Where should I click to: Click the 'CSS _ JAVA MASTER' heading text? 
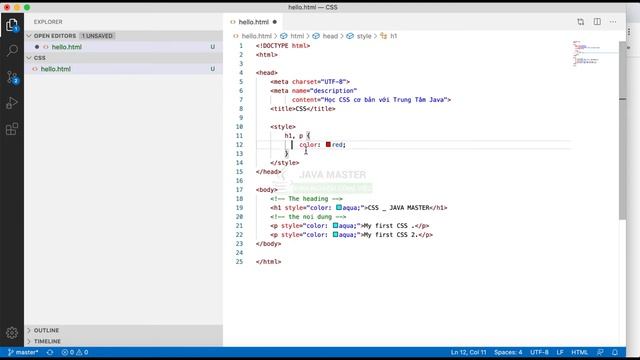[398, 207]
